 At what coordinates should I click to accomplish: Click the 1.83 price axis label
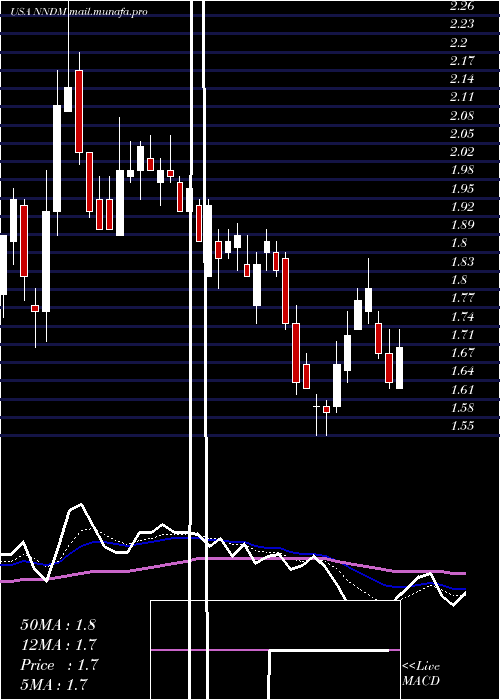pyautogui.click(x=462, y=262)
